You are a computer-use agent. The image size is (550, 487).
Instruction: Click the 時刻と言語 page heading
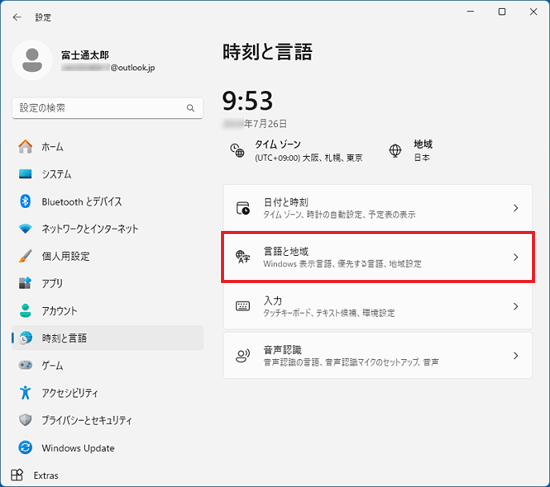coord(267,52)
